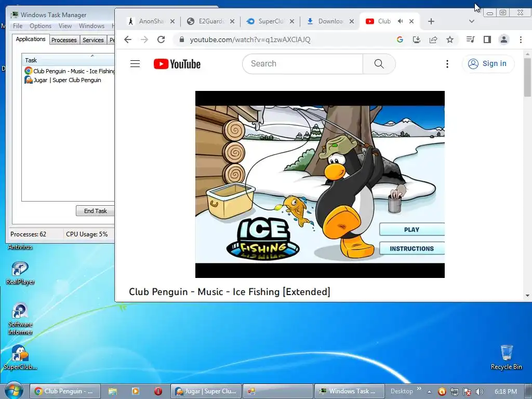Open the media controls icon in Chrome
532x399 pixels.
click(470, 39)
